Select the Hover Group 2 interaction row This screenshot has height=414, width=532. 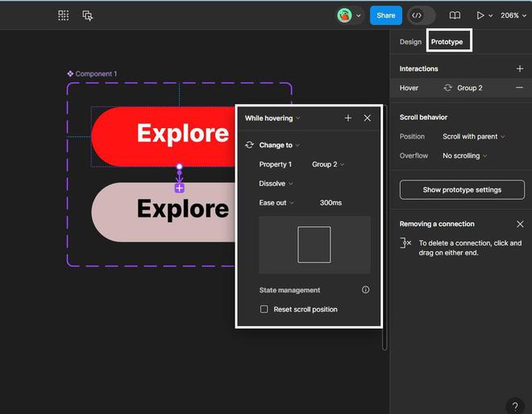(x=461, y=88)
